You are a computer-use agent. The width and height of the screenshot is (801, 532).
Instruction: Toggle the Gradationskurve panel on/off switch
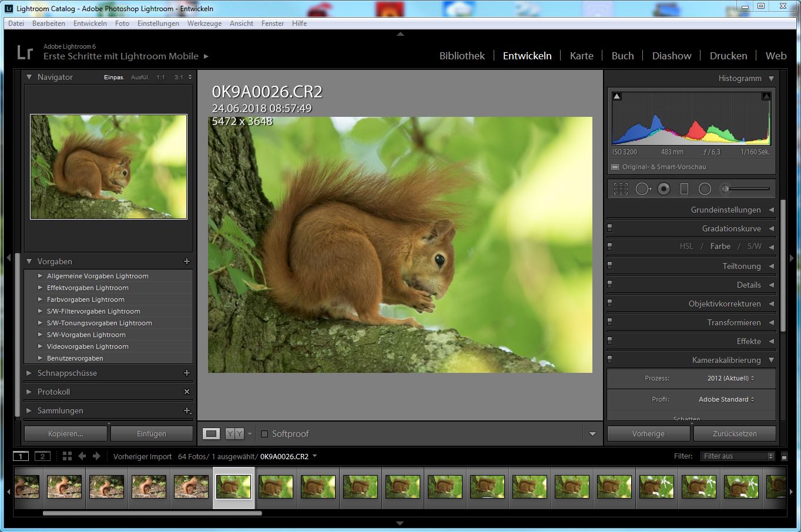[x=610, y=228]
